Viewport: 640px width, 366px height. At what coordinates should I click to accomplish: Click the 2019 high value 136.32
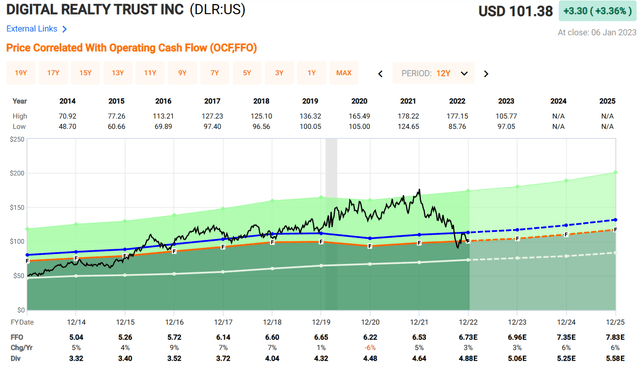click(310, 116)
